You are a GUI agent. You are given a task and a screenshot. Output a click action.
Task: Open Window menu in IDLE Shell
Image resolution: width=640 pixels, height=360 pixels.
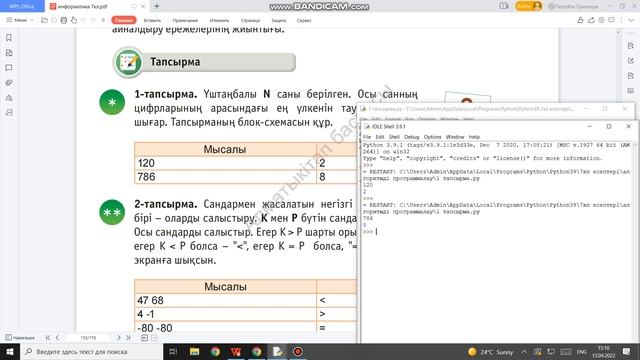tap(455, 137)
